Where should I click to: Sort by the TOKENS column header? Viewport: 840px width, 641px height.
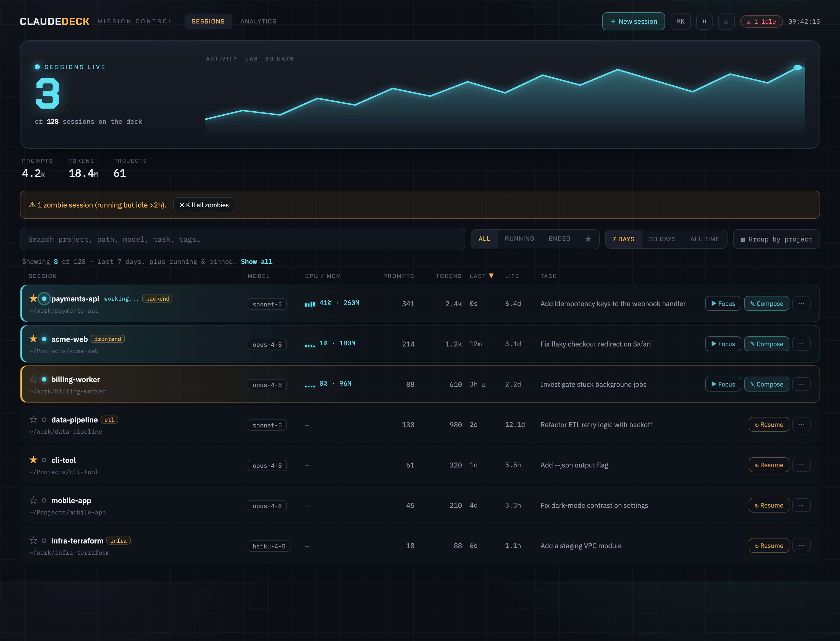click(x=449, y=276)
